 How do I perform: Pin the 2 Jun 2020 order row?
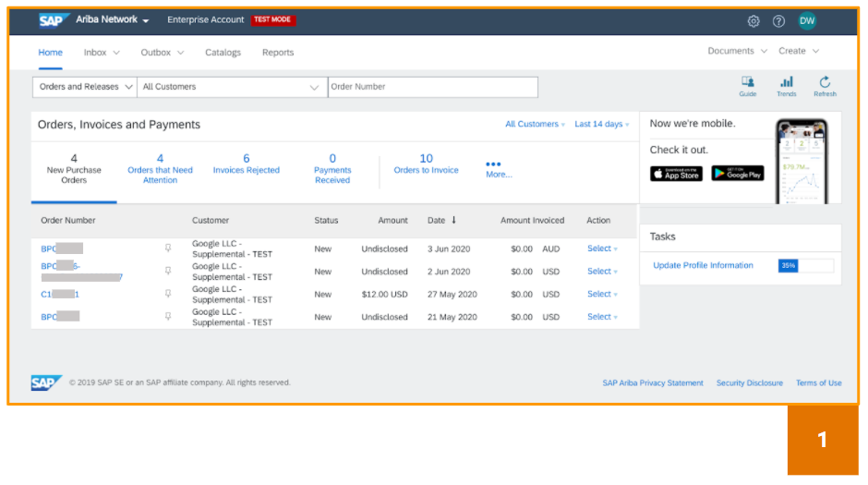(168, 271)
